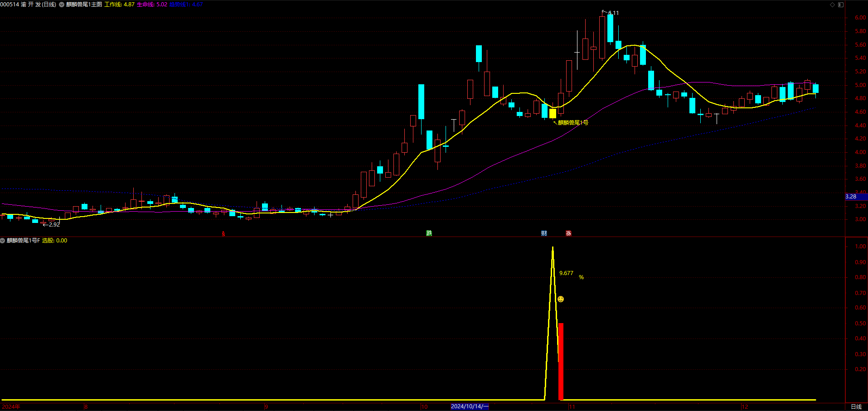Viewport: 868px width, 411px height.
Task: Click the 1.00 sub-chart axis label
Action: point(860,247)
